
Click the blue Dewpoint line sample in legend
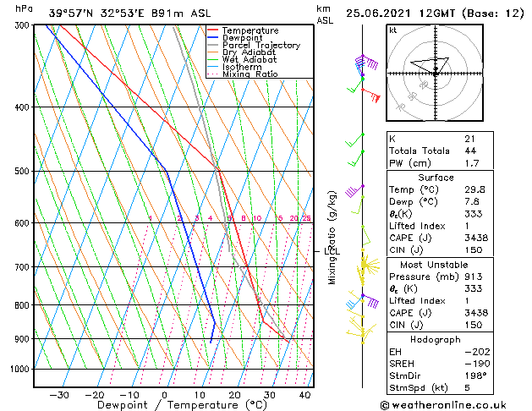[212, 37]
